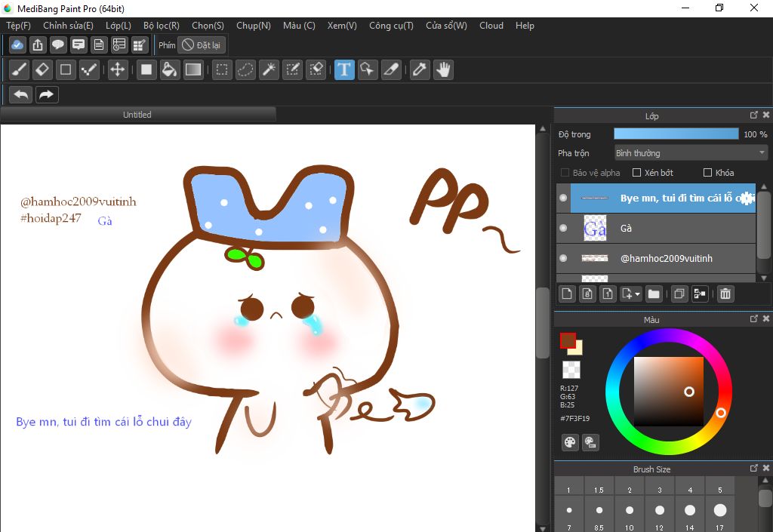Select the Brush tool
Image resolution: width=773 pixels, height=532 pixels.
20,70
